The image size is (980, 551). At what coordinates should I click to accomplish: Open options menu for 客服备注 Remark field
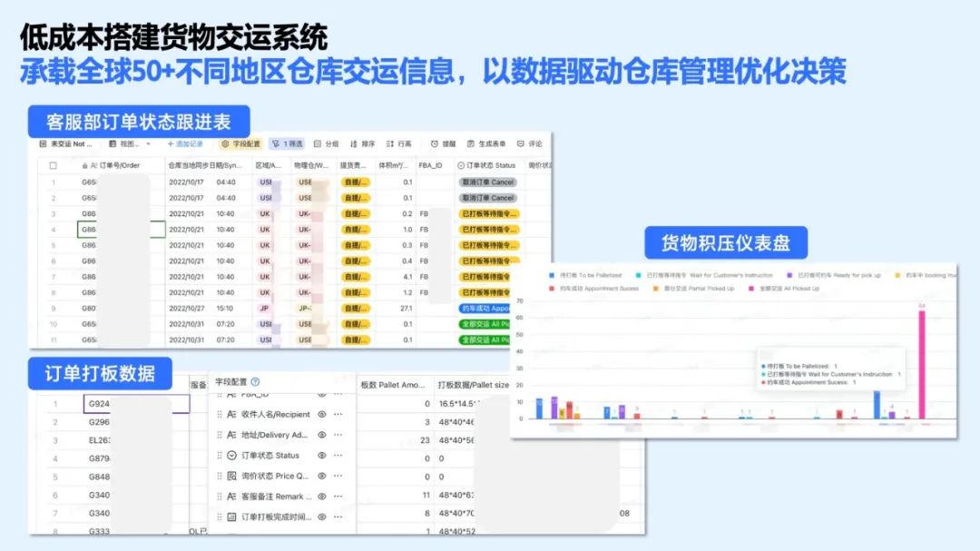click(x=338, y=495)
